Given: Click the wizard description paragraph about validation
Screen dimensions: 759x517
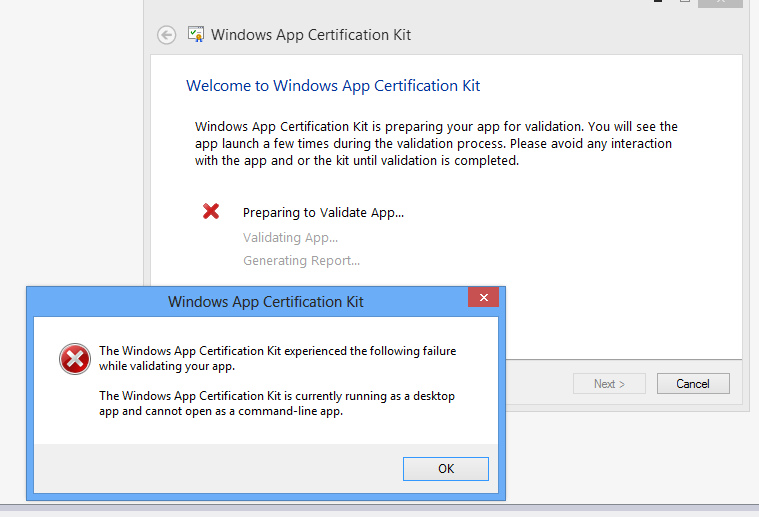Looking at the screenshot, I should (x=436, y=143).
